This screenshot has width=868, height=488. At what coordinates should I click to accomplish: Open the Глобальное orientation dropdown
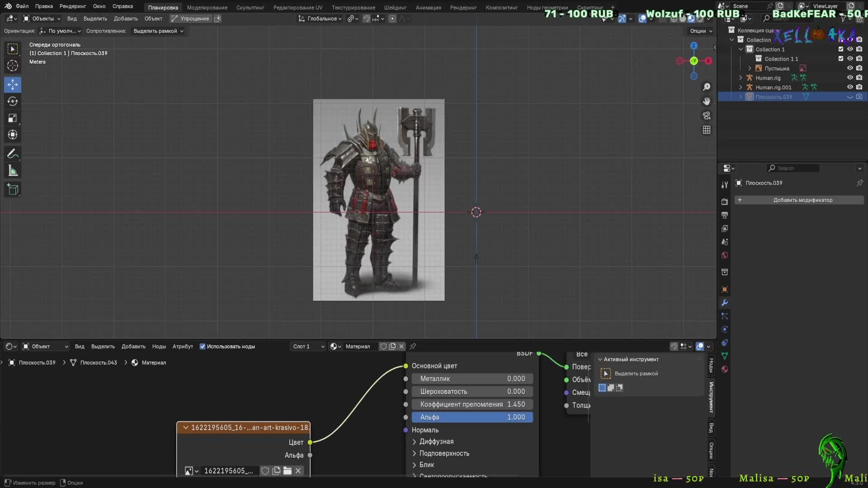pos(320,19)
